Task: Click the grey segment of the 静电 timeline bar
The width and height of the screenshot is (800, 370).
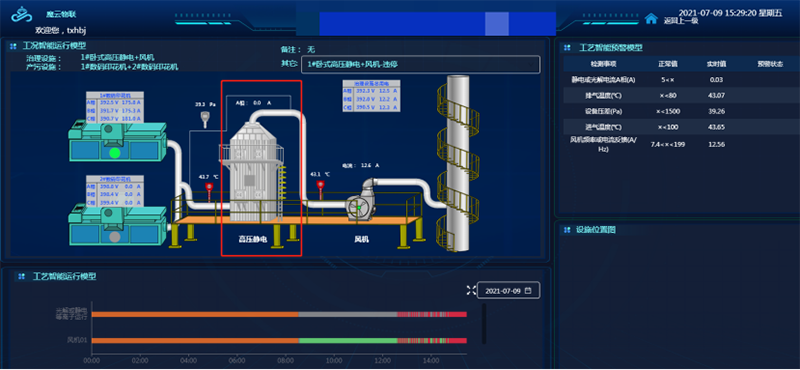Action: click(348, 314)
